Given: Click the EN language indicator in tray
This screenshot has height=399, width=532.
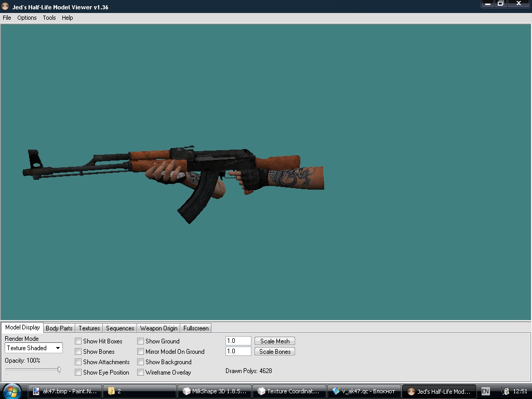Looking at the screenshot, I should pos(485,391).
